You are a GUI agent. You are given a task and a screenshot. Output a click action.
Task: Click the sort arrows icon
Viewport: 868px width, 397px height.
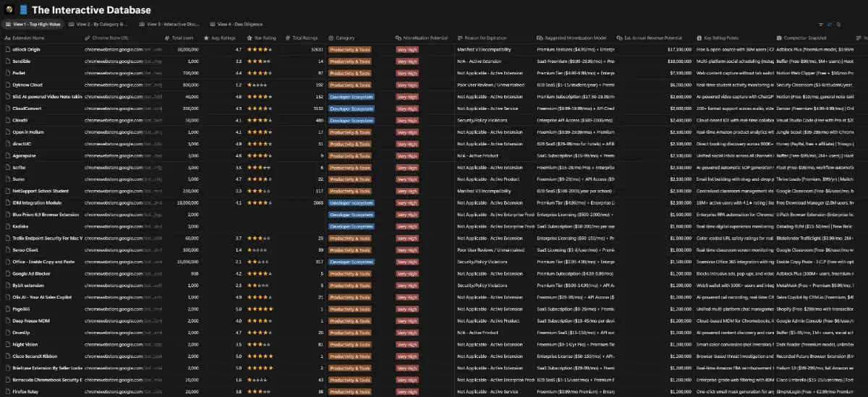[829, 25]
